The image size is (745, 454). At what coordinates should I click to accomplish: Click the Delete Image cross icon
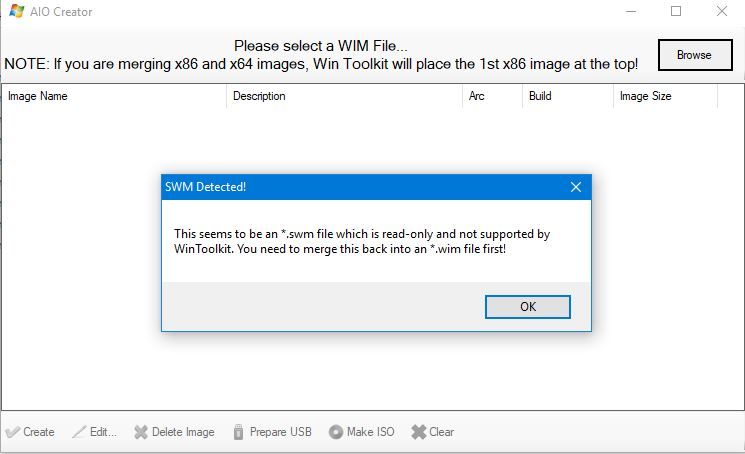click(141, 432)
